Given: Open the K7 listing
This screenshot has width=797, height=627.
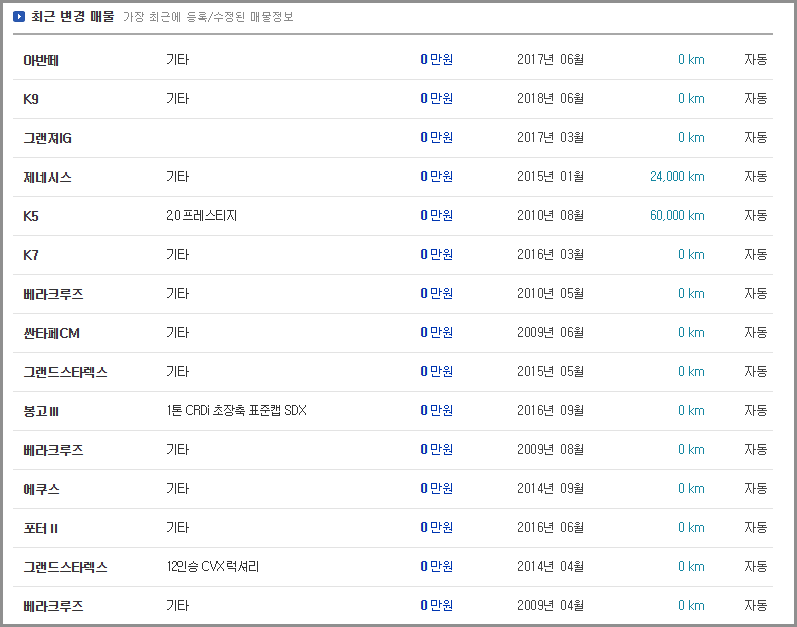Looking at the screenshot, I should click(31, 255).
